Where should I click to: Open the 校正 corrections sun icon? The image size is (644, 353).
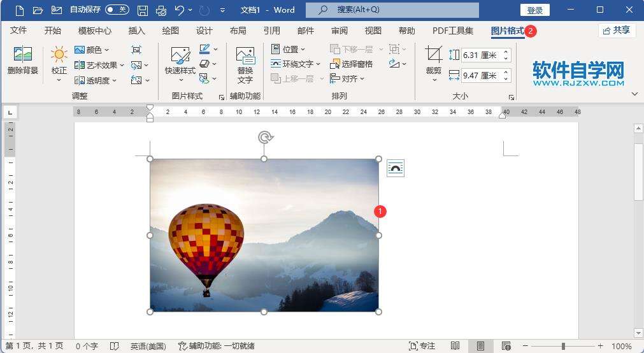[59, 55]
